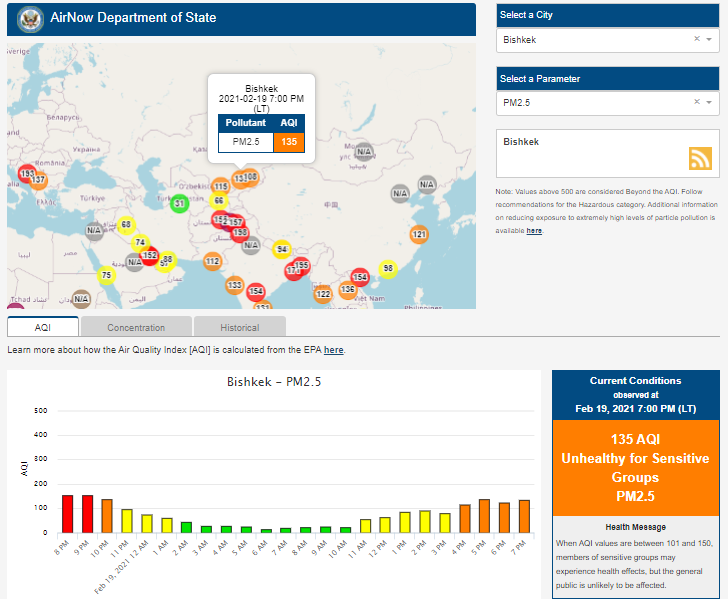The width and height of the screenshot is (728, 599).
Task: Open the Historical tab
Action: click(x=239, y=327)
